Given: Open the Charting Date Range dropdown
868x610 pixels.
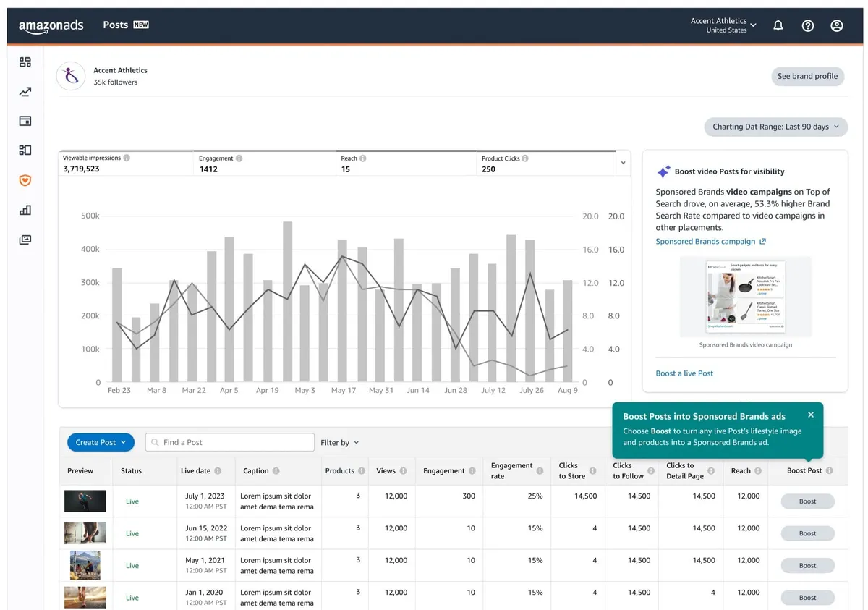Looking at the screenshot, I should coord(775,127).
